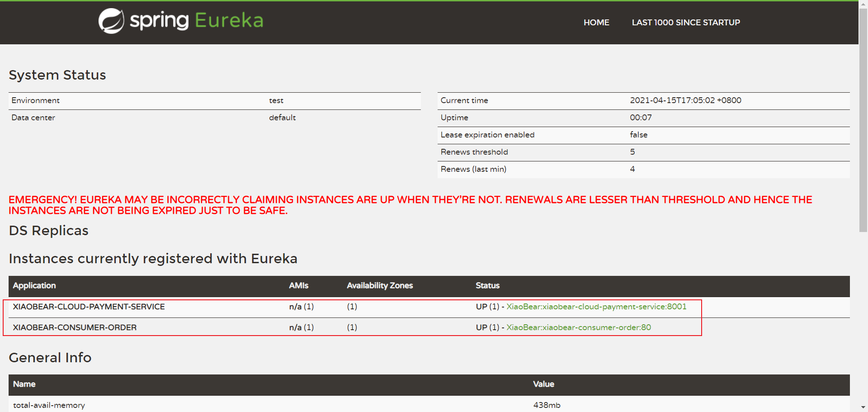Open LAST 1000 SINCE STARTUP page

pos(686,23)
